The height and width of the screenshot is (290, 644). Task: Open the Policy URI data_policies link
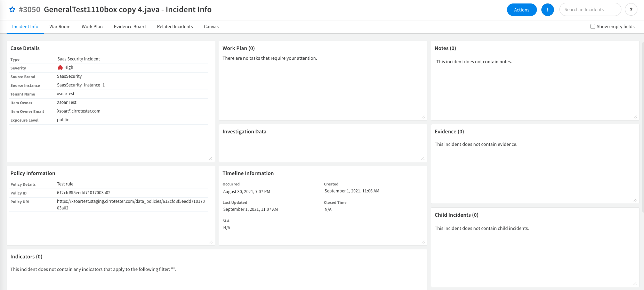click(x=131, y=205)
